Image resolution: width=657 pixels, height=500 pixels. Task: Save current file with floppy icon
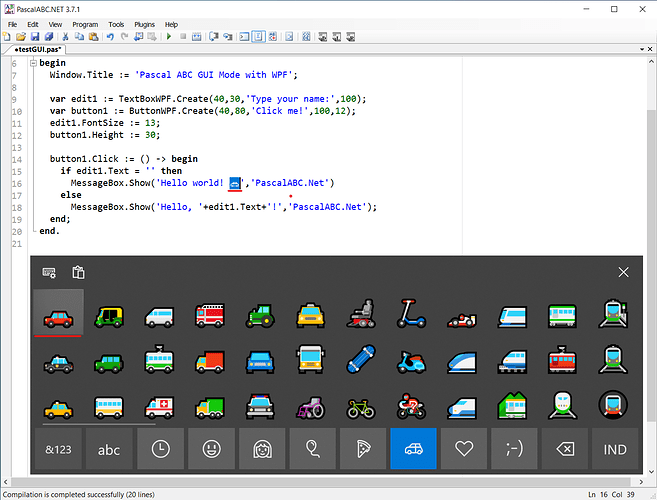(35, 37)
